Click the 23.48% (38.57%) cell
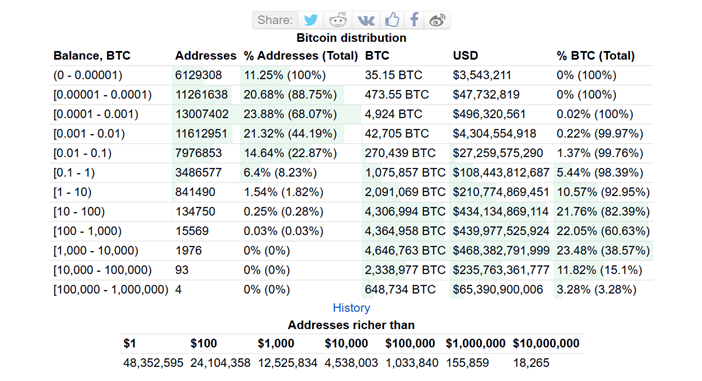This screenshot has width=702, height=381. coord(603,251)
